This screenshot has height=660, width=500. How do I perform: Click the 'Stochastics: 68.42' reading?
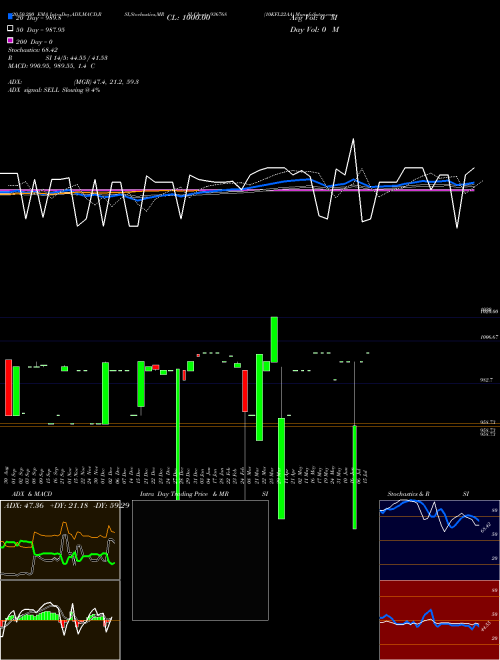point(33,50)
